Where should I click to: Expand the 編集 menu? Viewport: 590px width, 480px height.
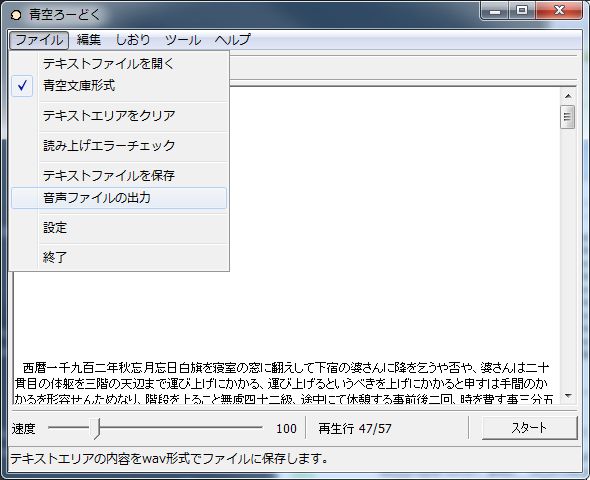coord(89,40)
